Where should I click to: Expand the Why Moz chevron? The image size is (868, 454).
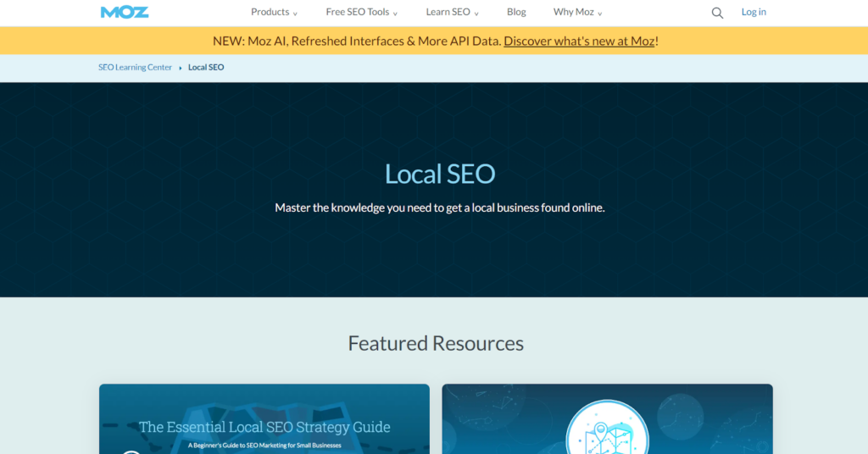click(x=599, y=14)
